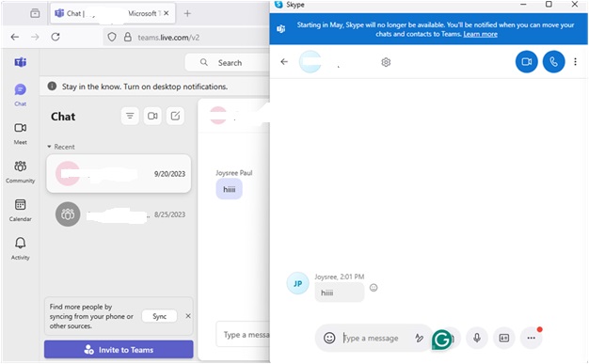
Task: Click the Learn more link in Skype banner
Action: pyautogui.click(x=480, y=34)
